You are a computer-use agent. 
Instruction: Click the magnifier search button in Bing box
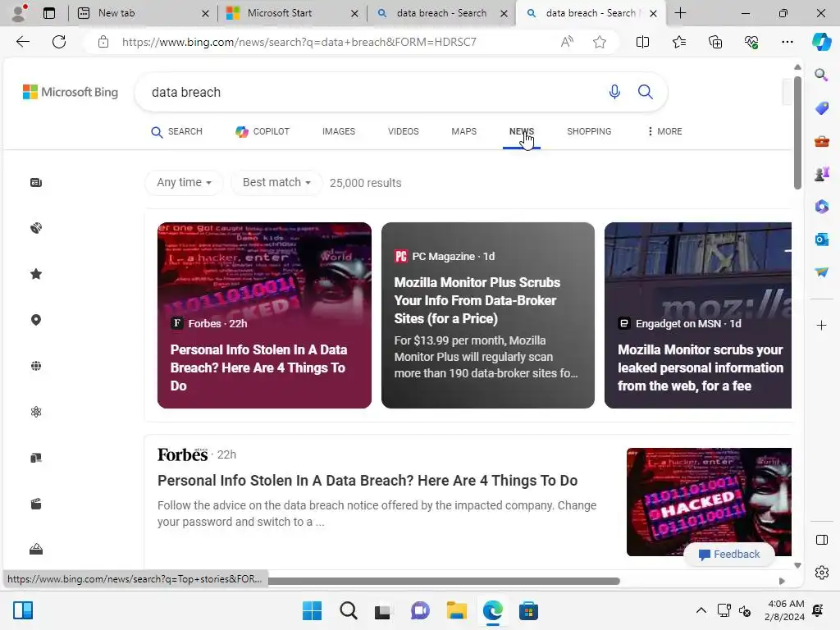tap(645, 92)
